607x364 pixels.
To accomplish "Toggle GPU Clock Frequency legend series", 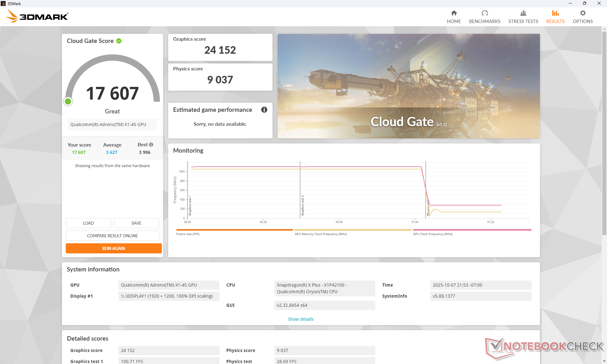I will pos(432,234).
